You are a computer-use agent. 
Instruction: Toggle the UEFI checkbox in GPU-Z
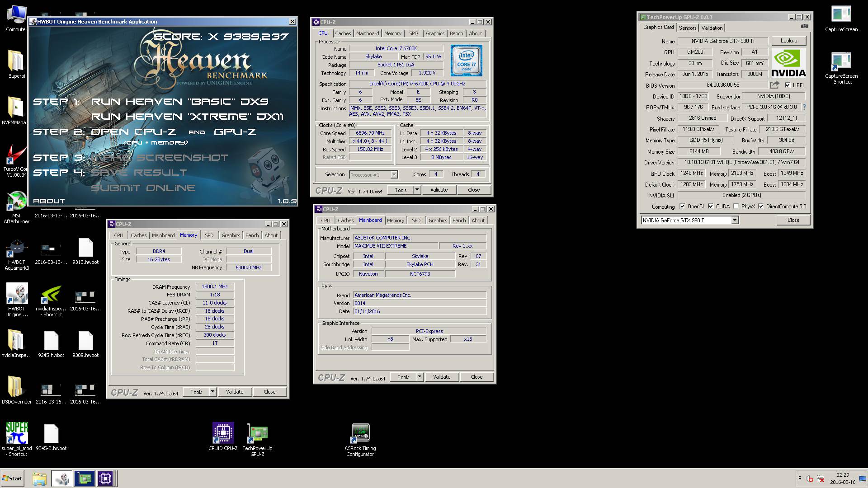coord(788,85)
